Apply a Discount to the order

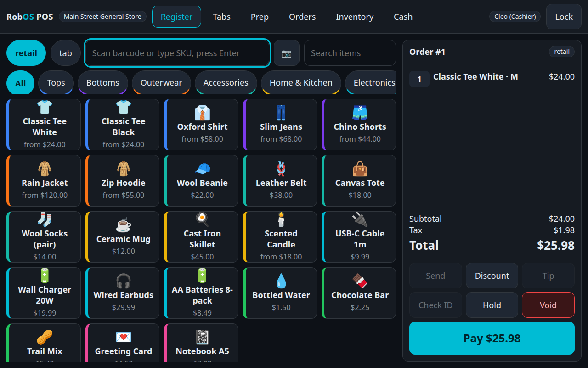(x=492, y=276)
